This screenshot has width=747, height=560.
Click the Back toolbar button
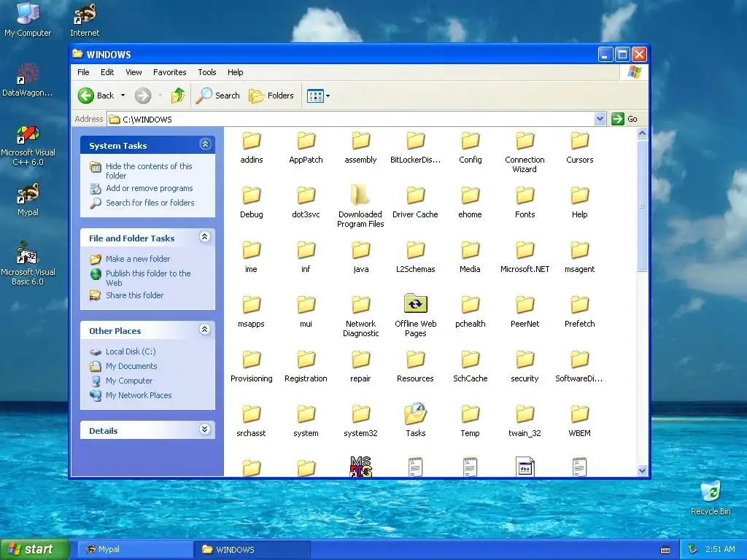point(97,96)
